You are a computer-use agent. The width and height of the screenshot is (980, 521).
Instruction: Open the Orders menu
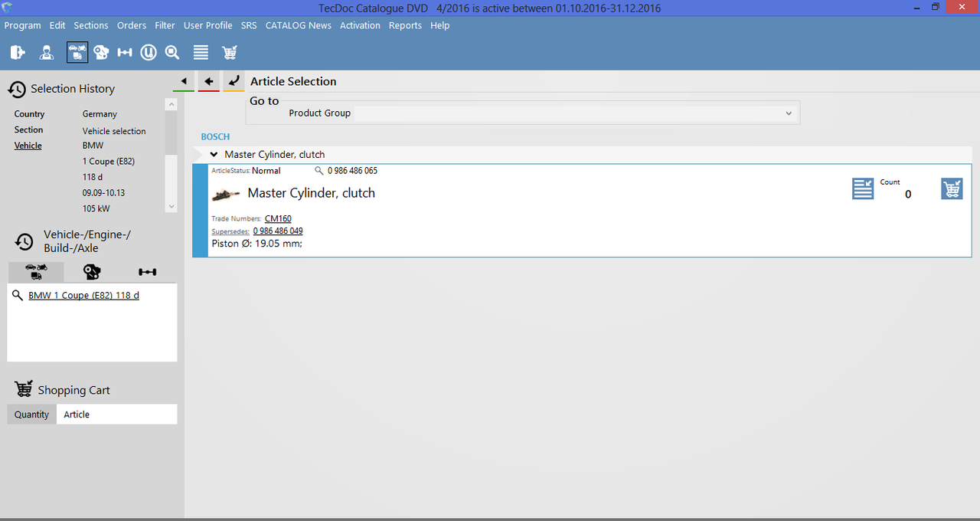[x=132, y=25]
